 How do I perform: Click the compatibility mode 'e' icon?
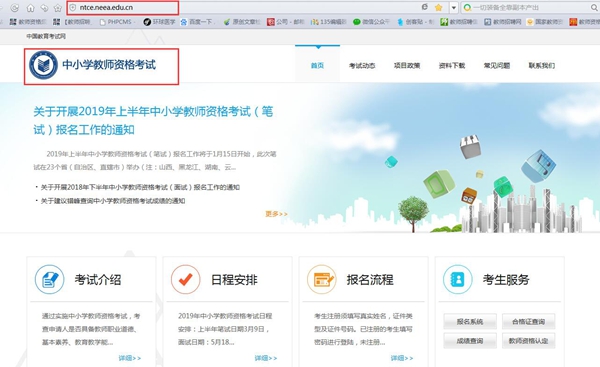pos(424,7)
